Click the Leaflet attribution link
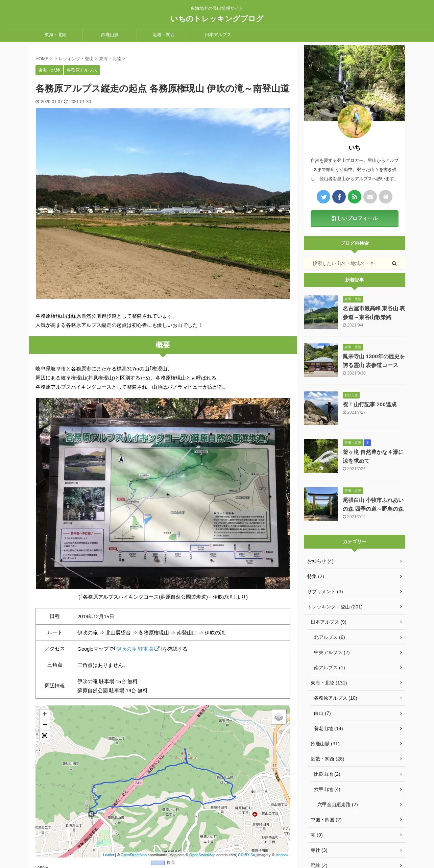Screen dimensions: 434x868 (x=108, y=855)
